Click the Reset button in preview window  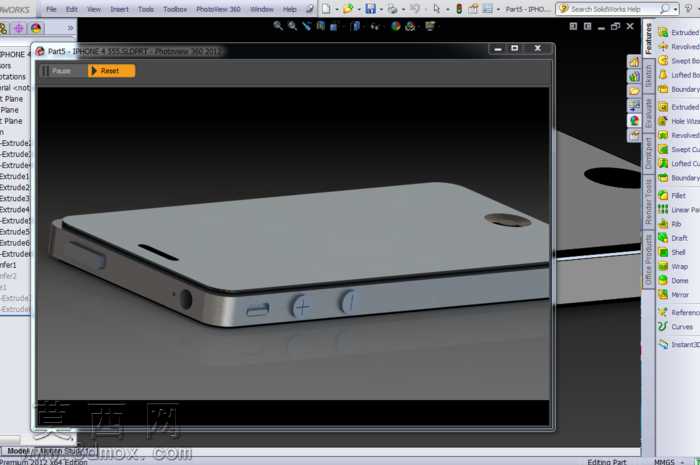pos(112,71)
